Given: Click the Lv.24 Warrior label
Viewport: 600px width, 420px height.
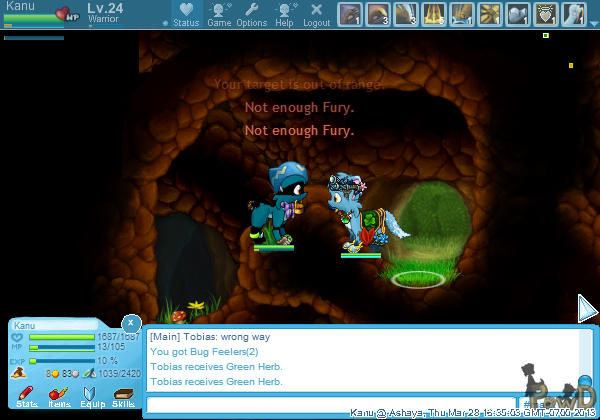Looking at the screenshot, I should [x=104, y=13].
